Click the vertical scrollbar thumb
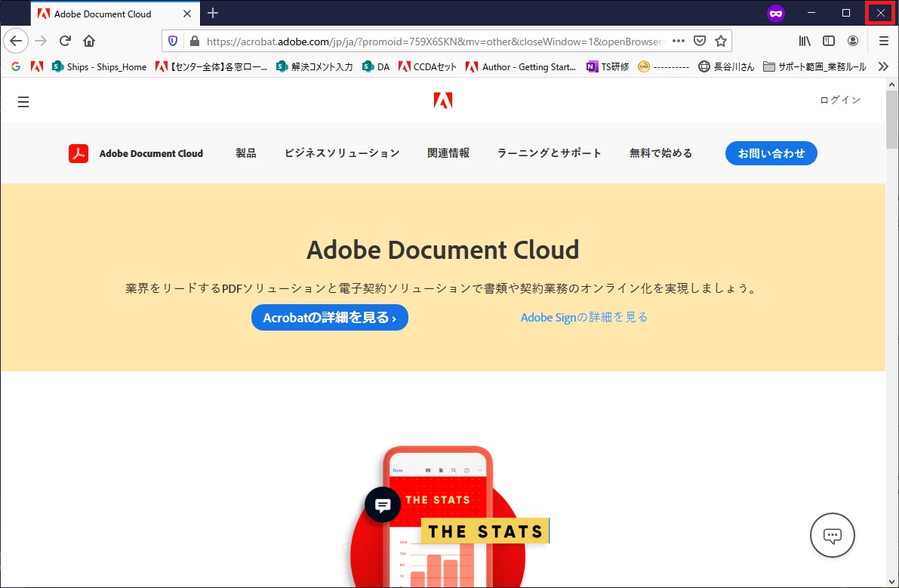Image resolution: width=899 pixels, height=588 pixels. pos(891,119)
